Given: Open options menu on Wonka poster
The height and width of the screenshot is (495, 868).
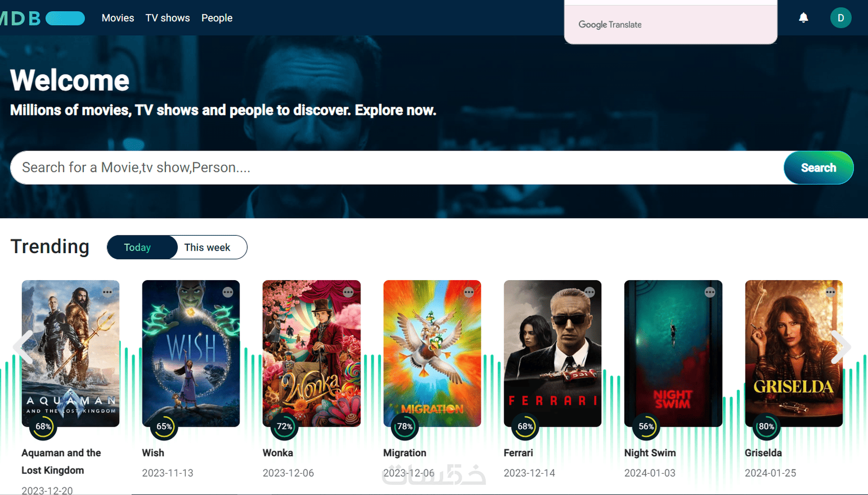Looking at the screenshot, I should coord(348,292).
